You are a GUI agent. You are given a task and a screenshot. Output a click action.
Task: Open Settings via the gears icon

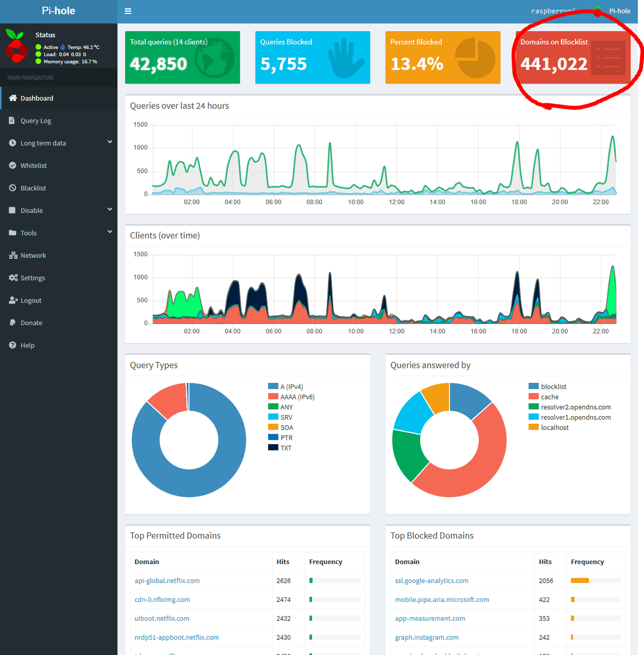click(x=13, y=278)
